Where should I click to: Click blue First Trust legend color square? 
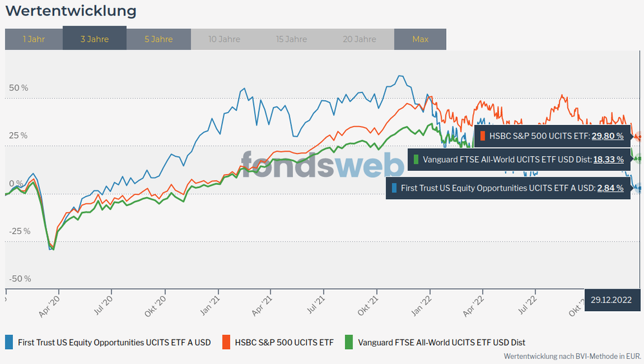click(9, 342)
